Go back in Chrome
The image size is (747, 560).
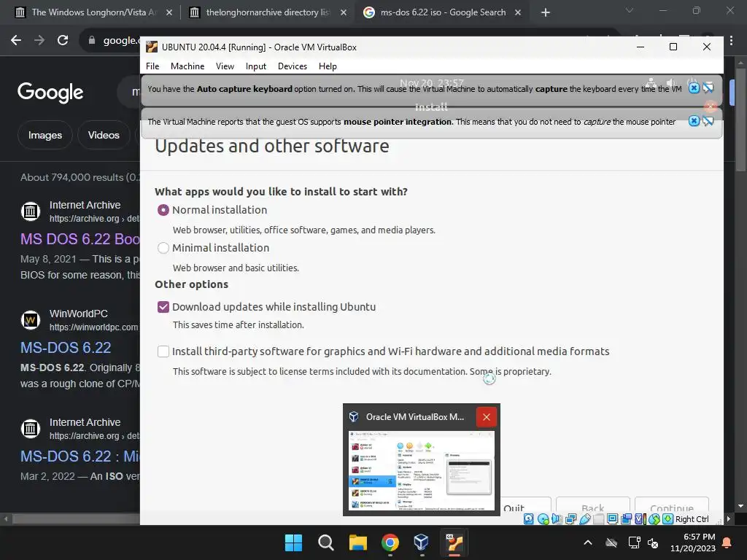pyautogui.click(x=16, y=40)
